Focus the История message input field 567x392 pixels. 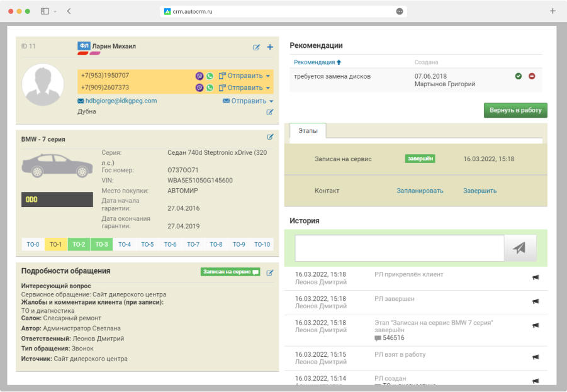[x=400, y=248]
